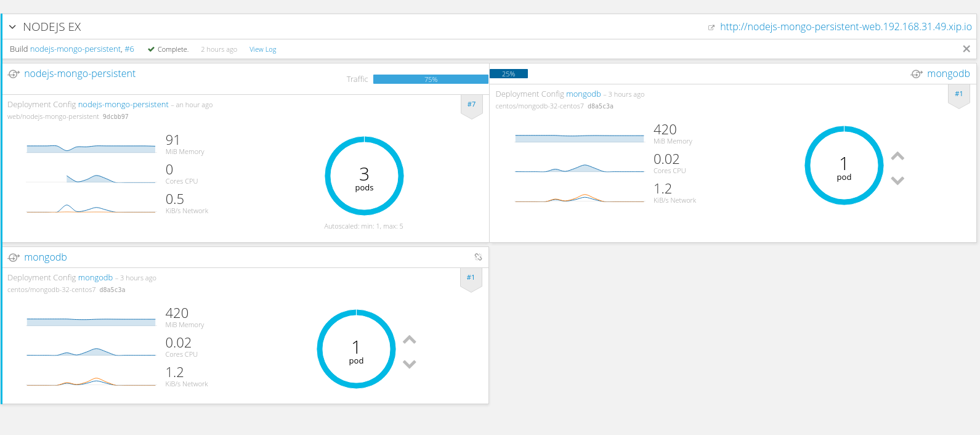The image size is (980, 435).
Task: Scale down the bottom mongodb pod
Action: (409, 364)
